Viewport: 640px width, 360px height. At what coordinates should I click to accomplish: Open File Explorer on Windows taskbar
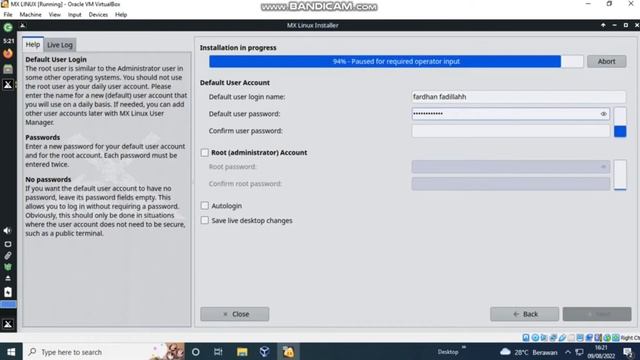(x=242, y=352)
